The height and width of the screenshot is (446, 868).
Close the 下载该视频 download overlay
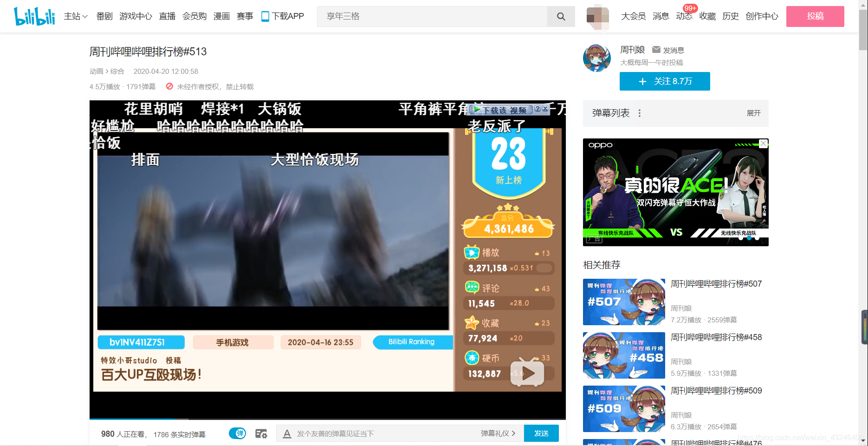click(x=545, y=109)
